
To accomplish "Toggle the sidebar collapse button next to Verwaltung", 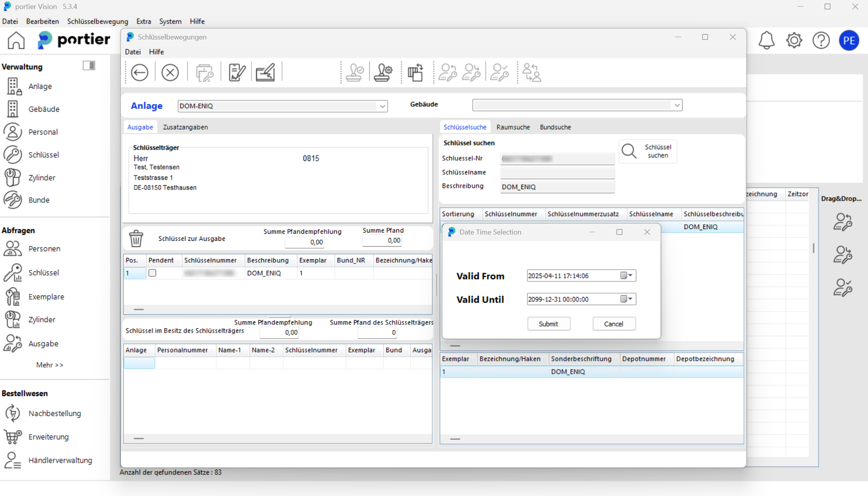I will click(x=89, y=65).
